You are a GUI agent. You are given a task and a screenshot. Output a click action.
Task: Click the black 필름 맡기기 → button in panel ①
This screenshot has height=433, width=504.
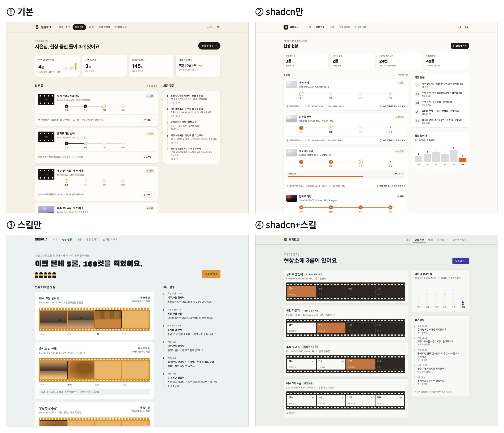pos(209,46)
